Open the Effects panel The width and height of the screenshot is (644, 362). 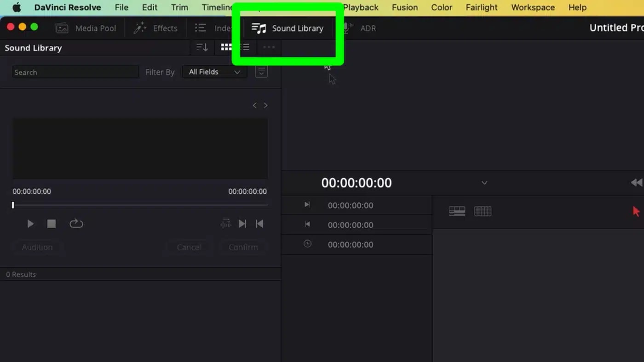[155, 28]
